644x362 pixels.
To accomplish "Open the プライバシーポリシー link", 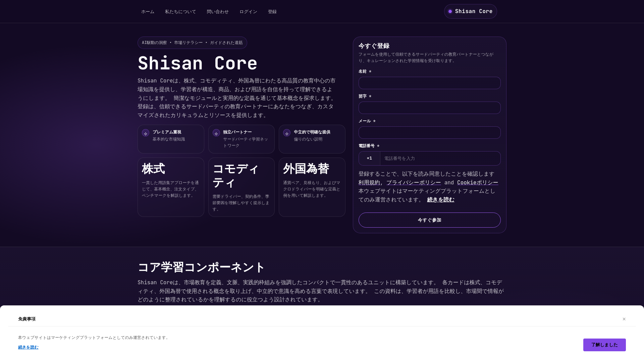I will pyautogui.click(x=414, y=183).
